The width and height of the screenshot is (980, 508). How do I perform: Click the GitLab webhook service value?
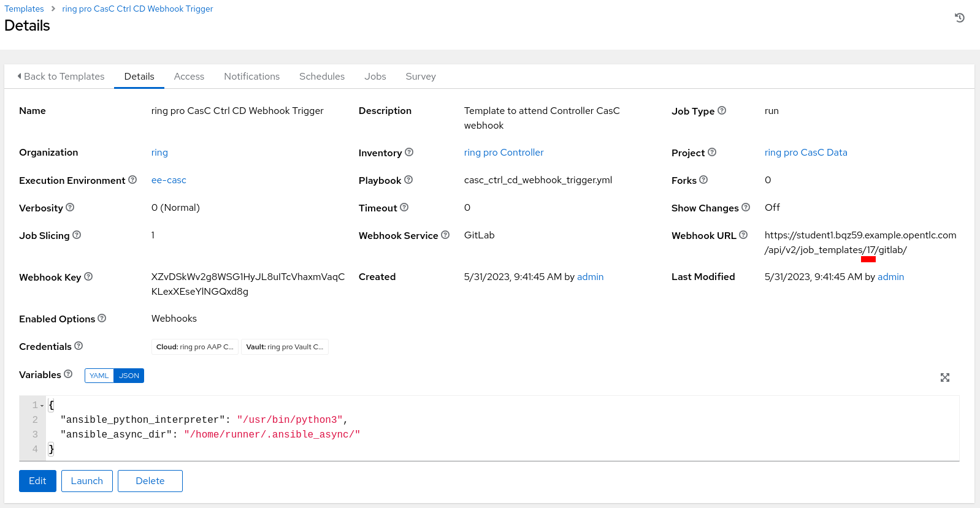pyautogui.click(x=480, y=235)
